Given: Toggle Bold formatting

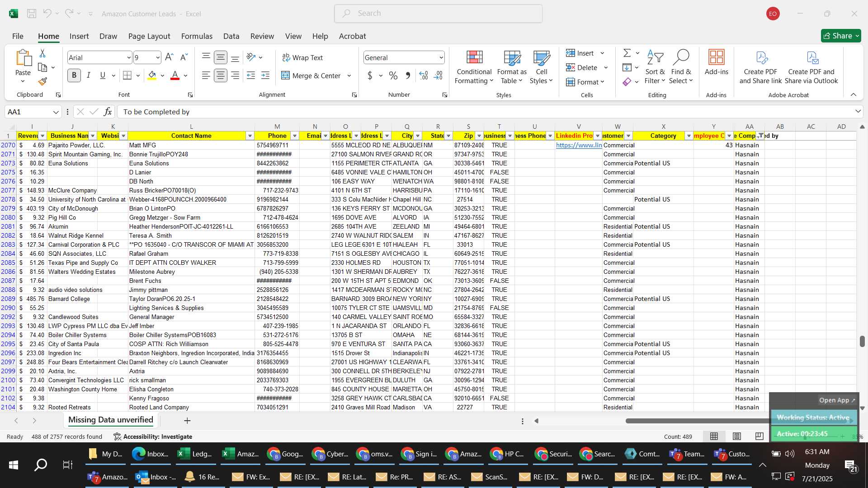Looking at the screenshot, I should (x=74, y=75).
